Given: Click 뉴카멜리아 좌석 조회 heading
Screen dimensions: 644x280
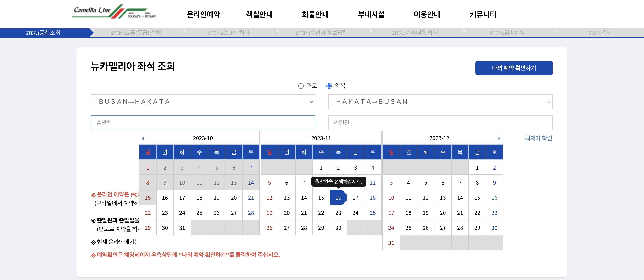Looking at the screenshot, I should point(133,66).
